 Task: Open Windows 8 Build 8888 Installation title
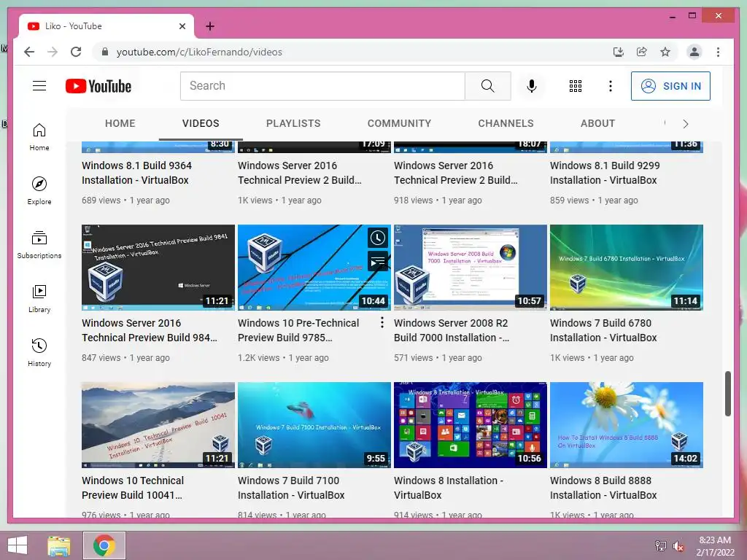pyautogui.click(x=603, y=488)
